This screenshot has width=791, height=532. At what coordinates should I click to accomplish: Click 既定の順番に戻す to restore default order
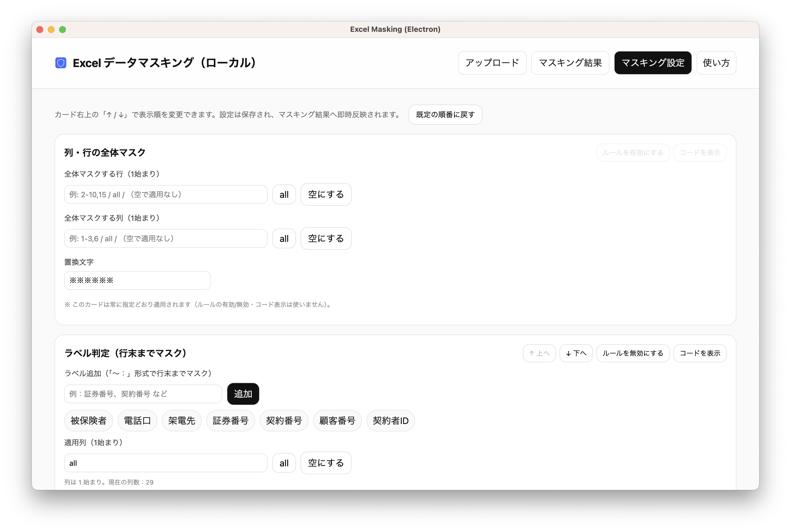[445, 115]
